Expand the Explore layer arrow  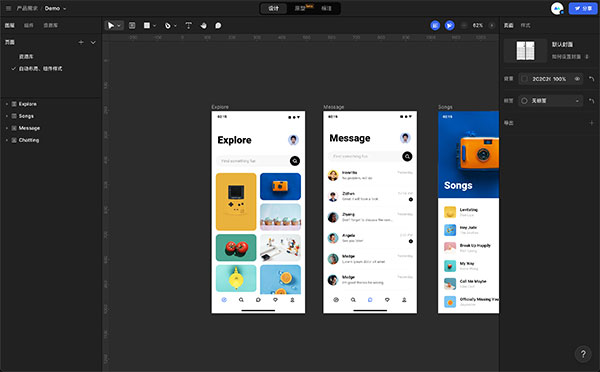[7, 104]
